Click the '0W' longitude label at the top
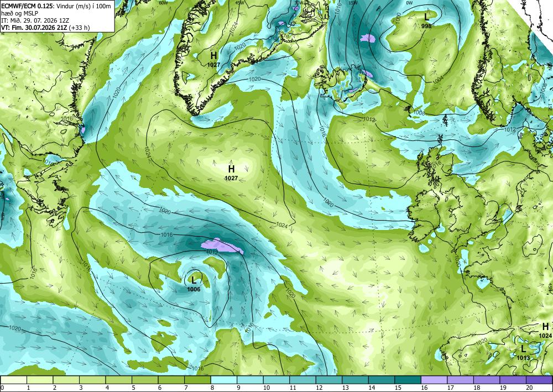The height and width of the screenshot is (392, 553). [x=409, y=2]
